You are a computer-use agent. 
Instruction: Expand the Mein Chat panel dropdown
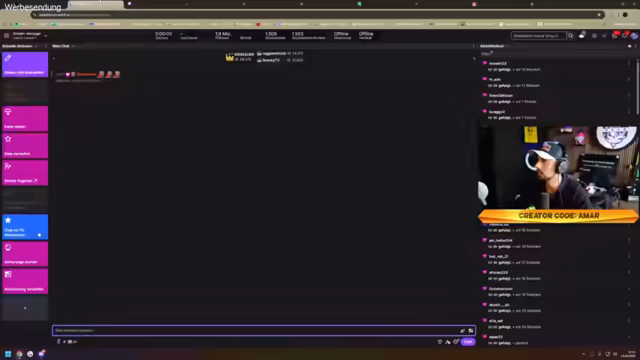click(x=73, y=46)
